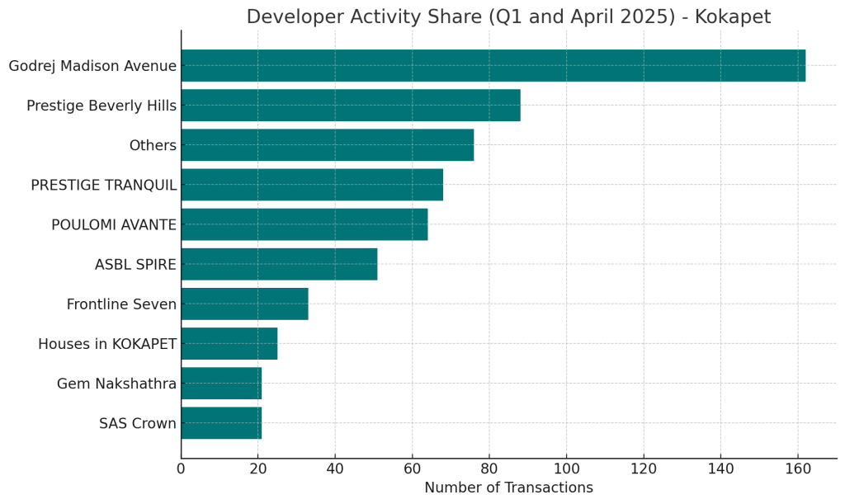Click the x-axis tick label 120
Image resolution: width=845 pixels, height=504 pixels.
[644, 469]
